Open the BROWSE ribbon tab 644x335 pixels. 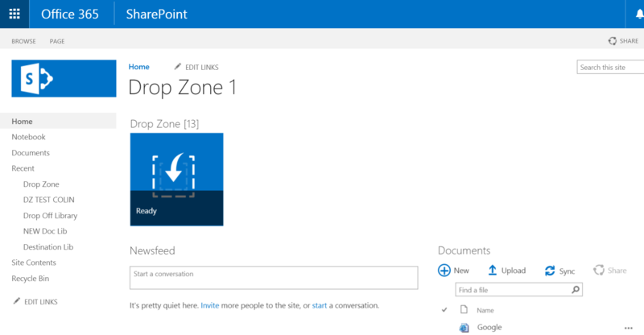[x=23, y=41]
